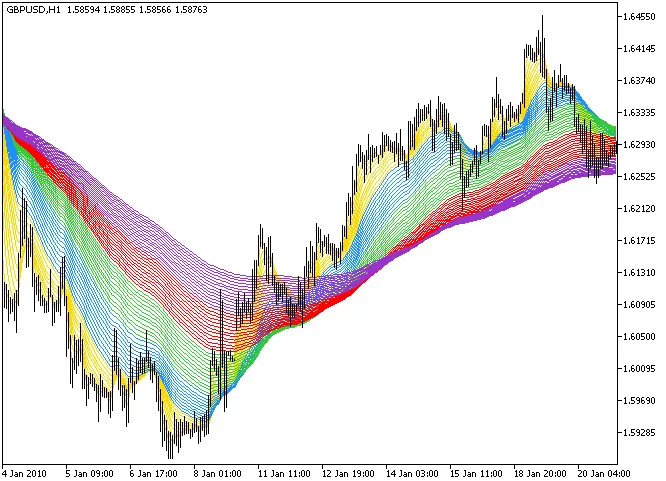Image resolution: width=666 pixels, height=481 pixels.
Task: Click the 1.63740 price axis label
Action: click(x=637, y=81)
